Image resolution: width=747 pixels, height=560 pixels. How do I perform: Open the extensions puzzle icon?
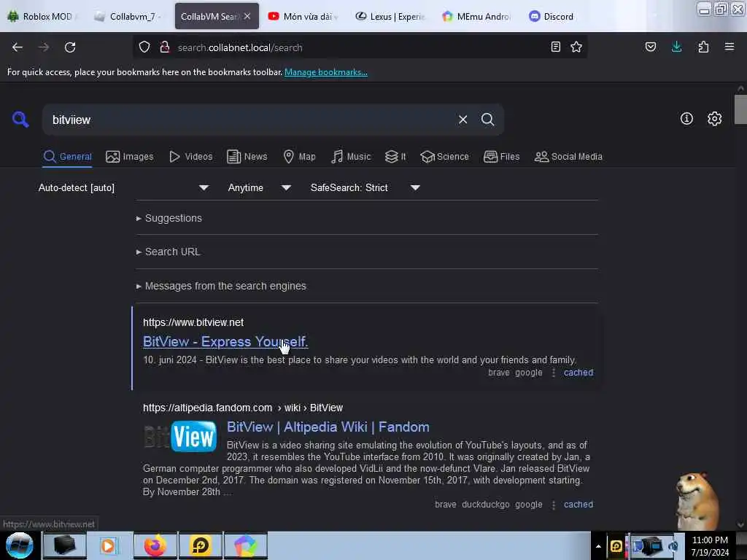(703, 47)
